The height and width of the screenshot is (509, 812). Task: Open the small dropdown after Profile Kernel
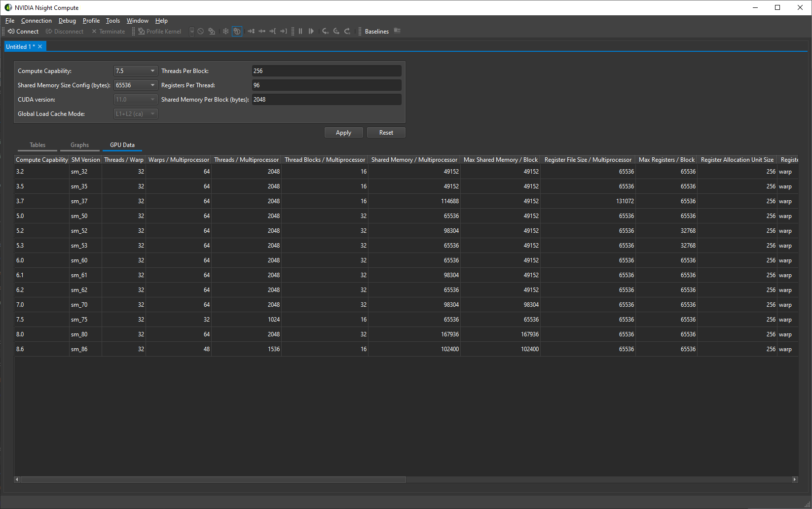pyautogui.click(x=192, y=31)
